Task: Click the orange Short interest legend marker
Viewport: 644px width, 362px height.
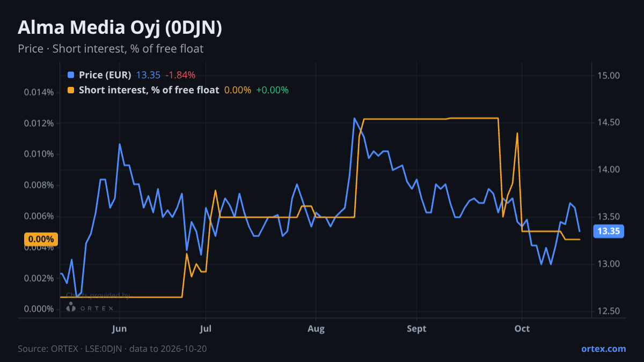Action: (x=71, y=90)
